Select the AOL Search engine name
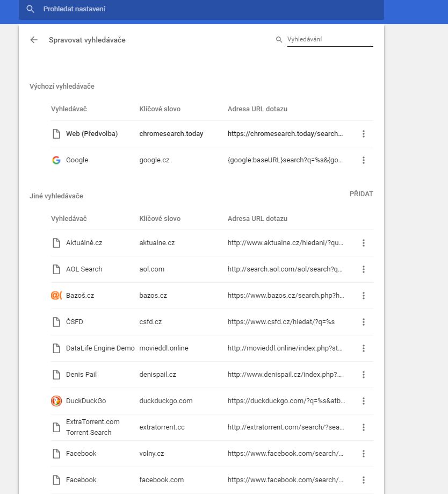Image resolution: width=448 pixels, height=494 pixels. tap(84, 269)
